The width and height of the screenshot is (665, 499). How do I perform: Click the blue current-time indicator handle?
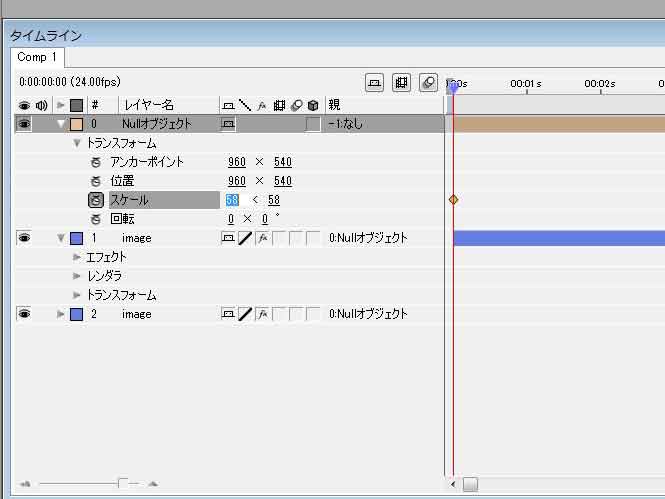453,86
